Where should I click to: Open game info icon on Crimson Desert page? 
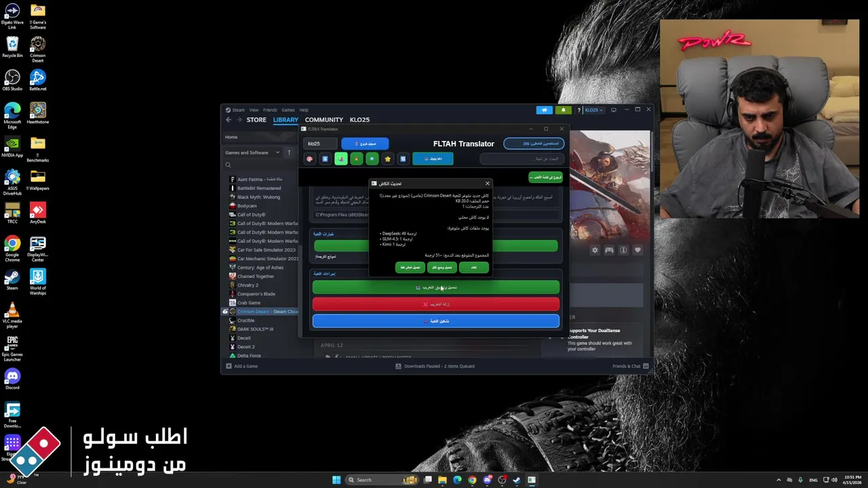[623, 250]
